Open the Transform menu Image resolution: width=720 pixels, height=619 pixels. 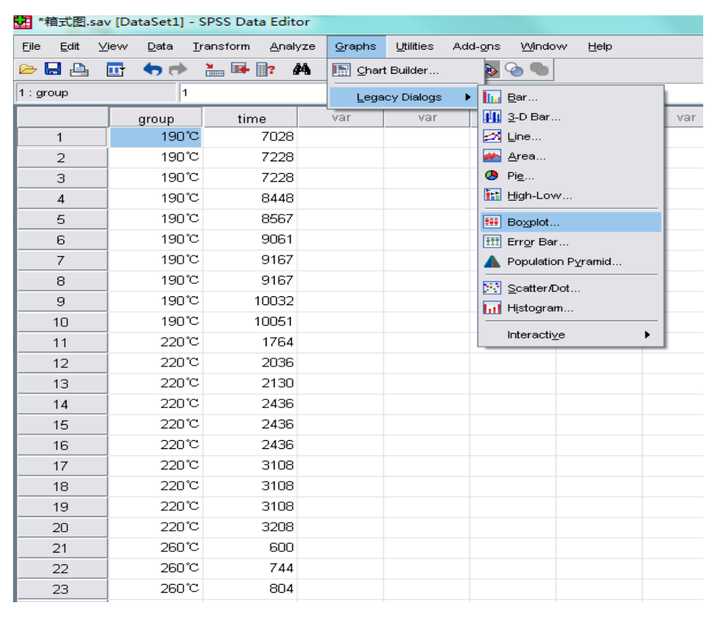(x=221, y=46)
